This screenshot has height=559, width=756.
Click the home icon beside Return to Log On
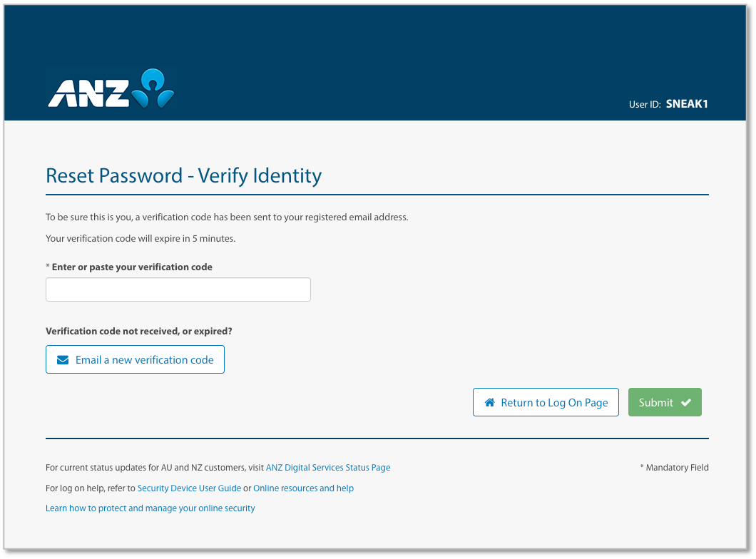(490, 403)
